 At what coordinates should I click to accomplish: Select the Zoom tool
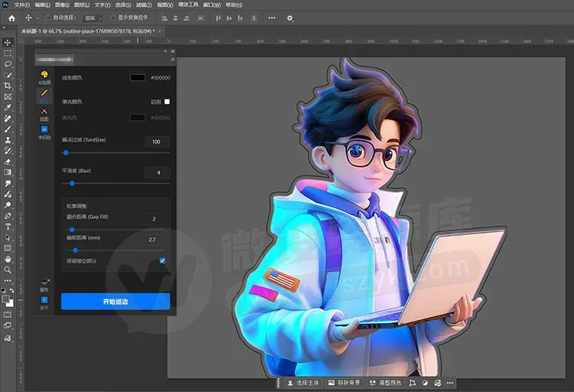pyautogui.click(x=8, y=270)
